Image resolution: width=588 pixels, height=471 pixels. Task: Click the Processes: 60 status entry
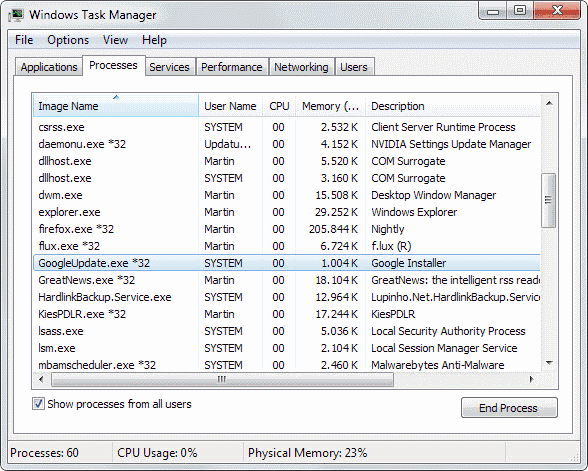pyautogui.click(x=44, y=453)
